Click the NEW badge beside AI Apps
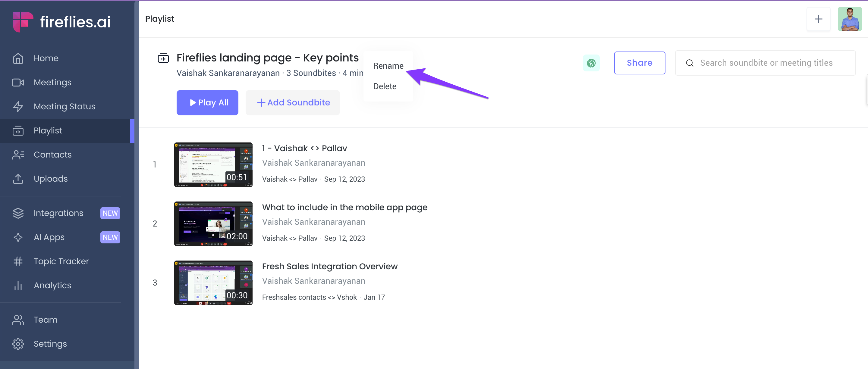The width and height of the screenshot is (868, 369). point(110,237)
